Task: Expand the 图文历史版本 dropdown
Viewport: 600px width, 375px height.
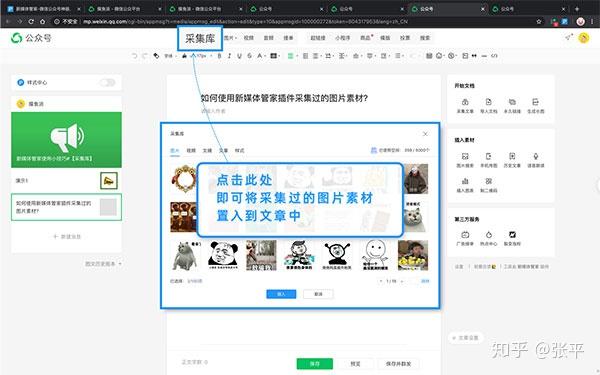Action: click(103, 264)
